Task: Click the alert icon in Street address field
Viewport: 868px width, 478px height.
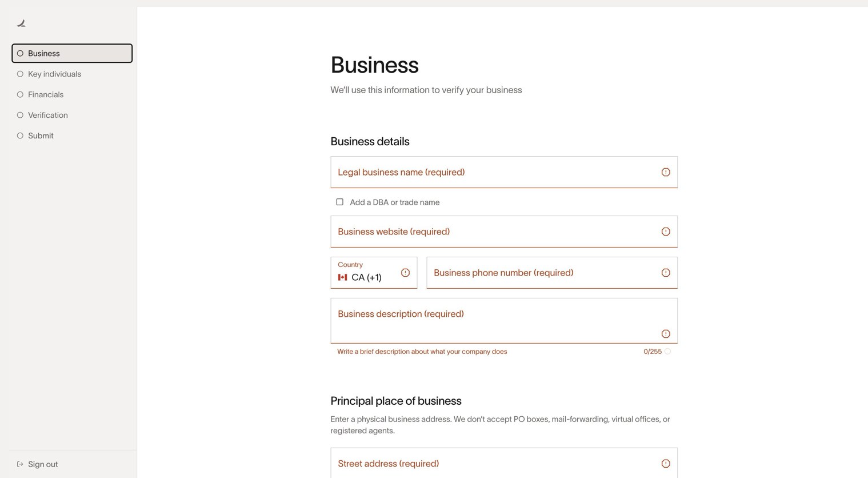Action: point(666,464)
